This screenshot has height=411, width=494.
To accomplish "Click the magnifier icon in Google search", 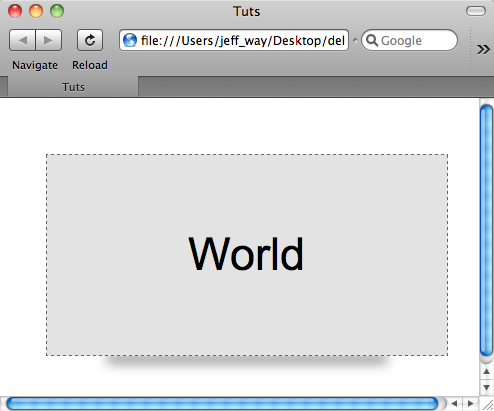I will pyautogui.click(x=372, y=40).
